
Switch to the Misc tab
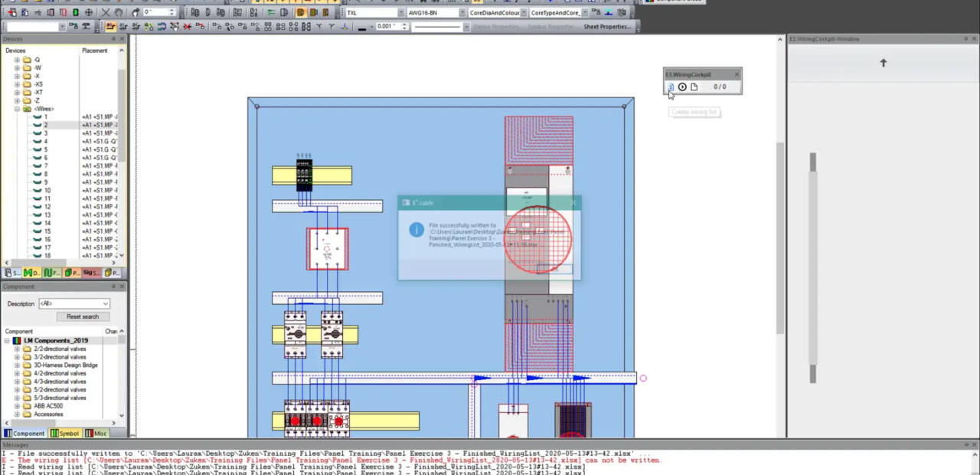(x=96, y=434)
